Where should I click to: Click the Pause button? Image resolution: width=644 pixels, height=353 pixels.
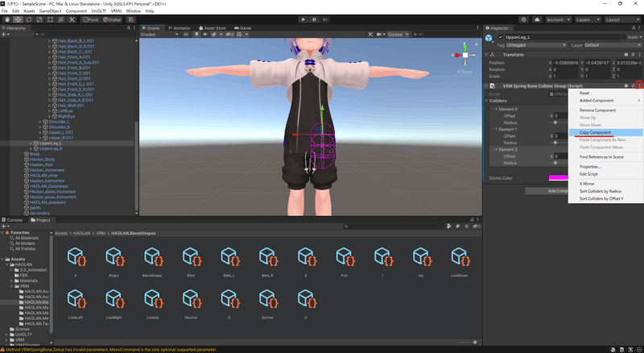pos(314,19)
